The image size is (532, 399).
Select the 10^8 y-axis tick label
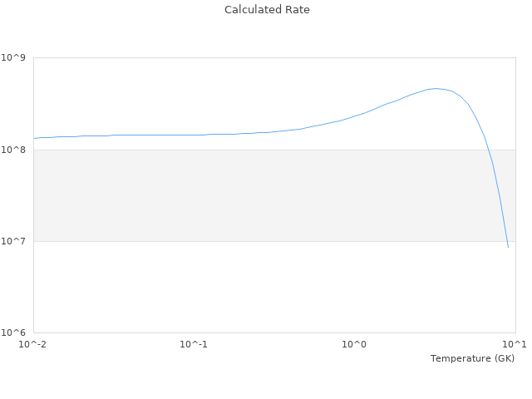click(14, 150)
